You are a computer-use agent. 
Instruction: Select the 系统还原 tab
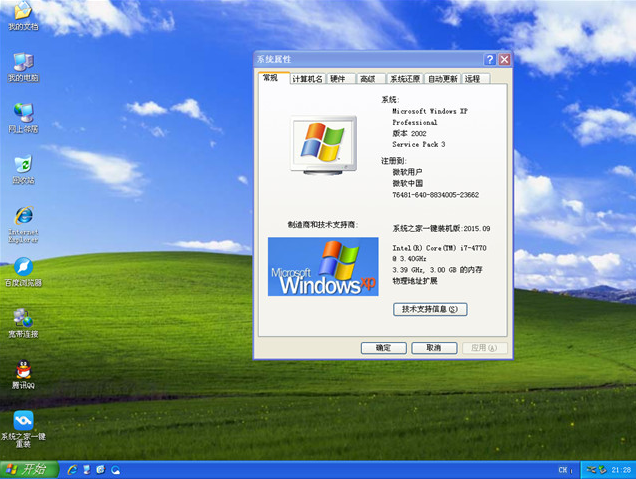coord(404,79)
